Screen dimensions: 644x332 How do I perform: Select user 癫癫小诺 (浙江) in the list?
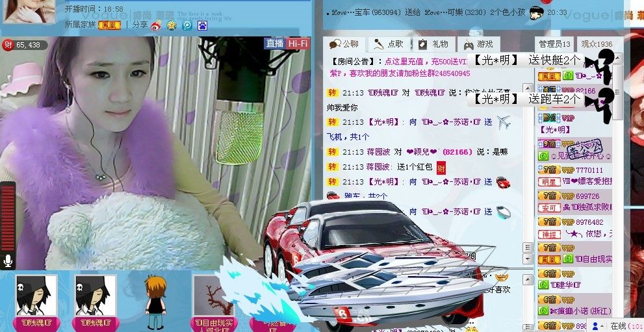point(581,311)
